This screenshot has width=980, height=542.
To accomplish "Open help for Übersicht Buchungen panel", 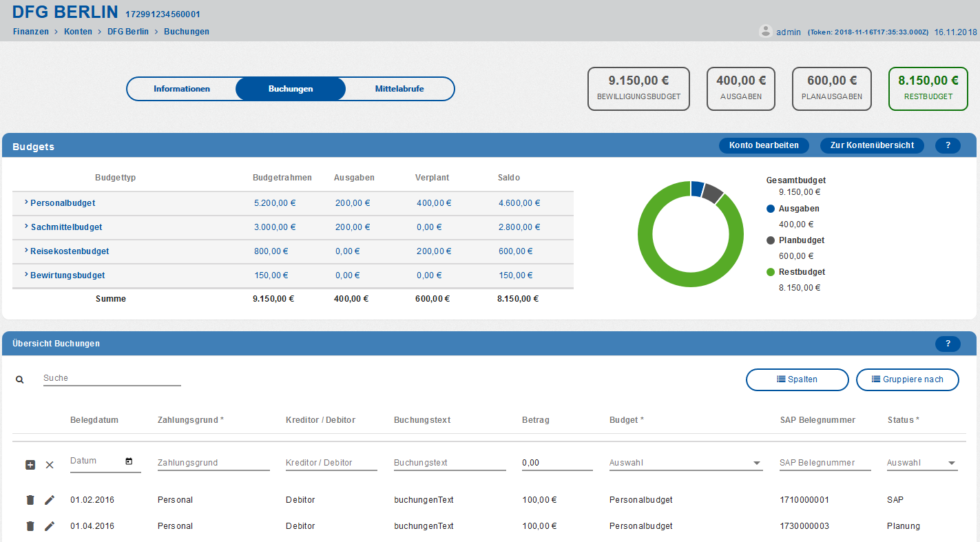I will (x=948, y=344).
